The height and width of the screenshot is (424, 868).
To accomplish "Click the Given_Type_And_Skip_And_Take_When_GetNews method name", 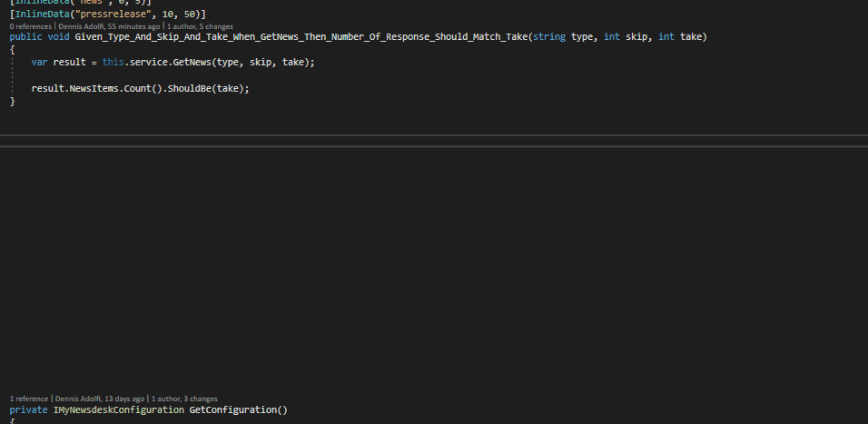I will coord(301,37).
